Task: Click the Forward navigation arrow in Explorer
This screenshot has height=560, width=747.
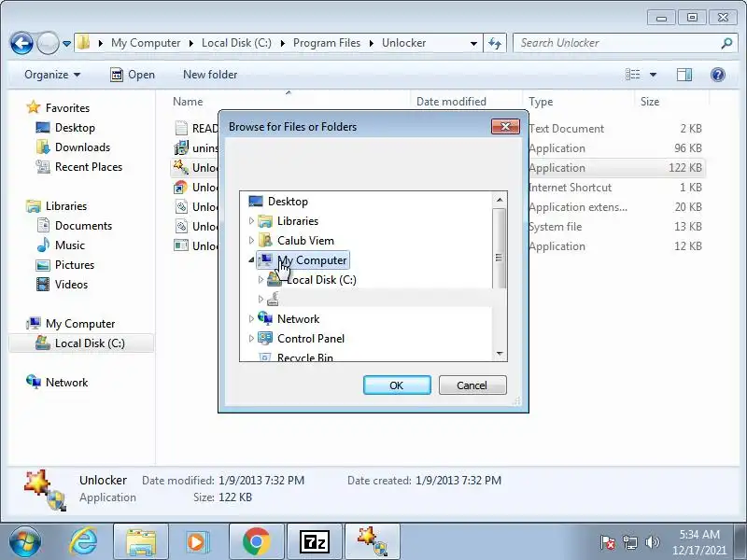Action: [48, 43]
